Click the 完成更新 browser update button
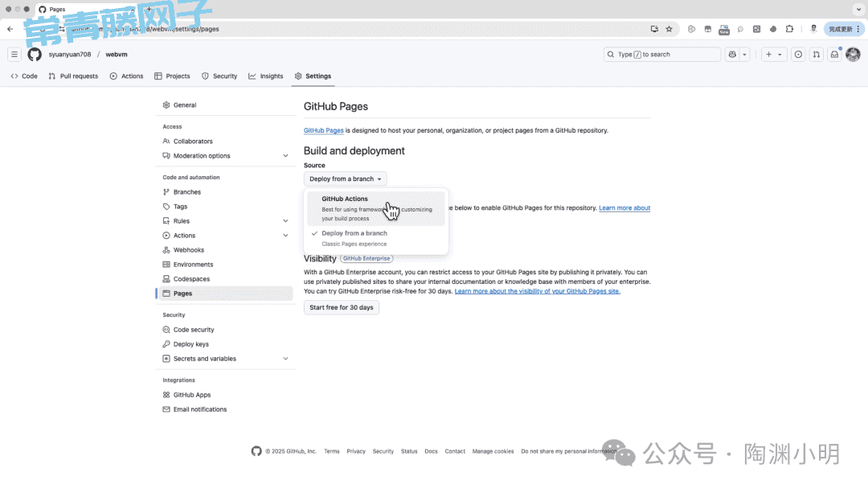 (844, 29)
